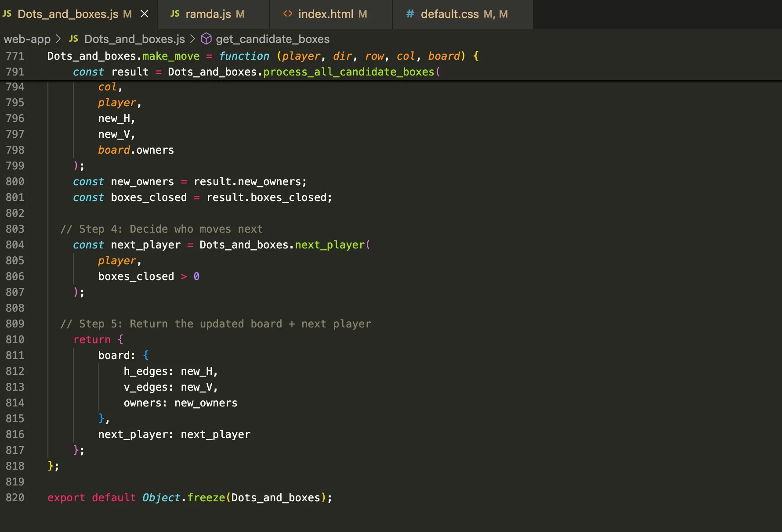The image size is (782, 532).
Task: Click 'board.owners' on line 798
Action: [136, 150]
